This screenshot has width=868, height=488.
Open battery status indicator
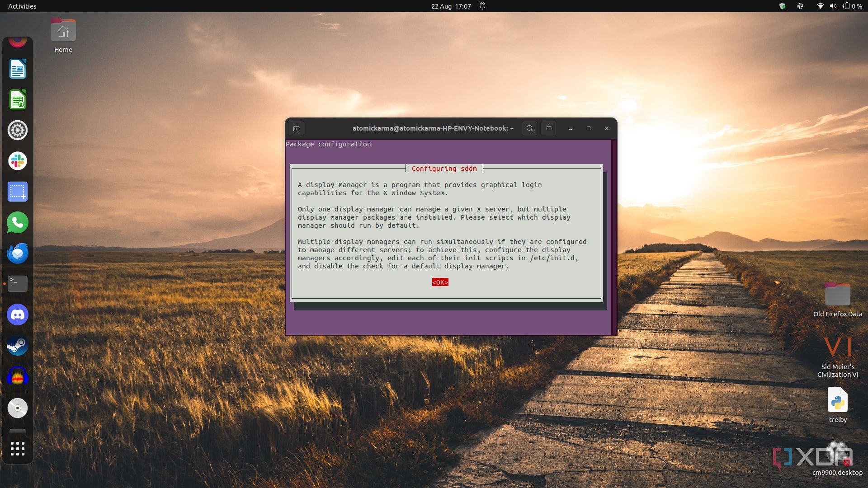click(x=852, y=6)
